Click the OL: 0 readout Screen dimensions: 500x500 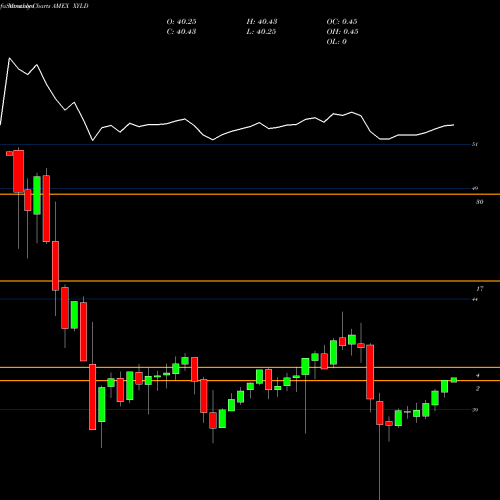click(336, 42)
